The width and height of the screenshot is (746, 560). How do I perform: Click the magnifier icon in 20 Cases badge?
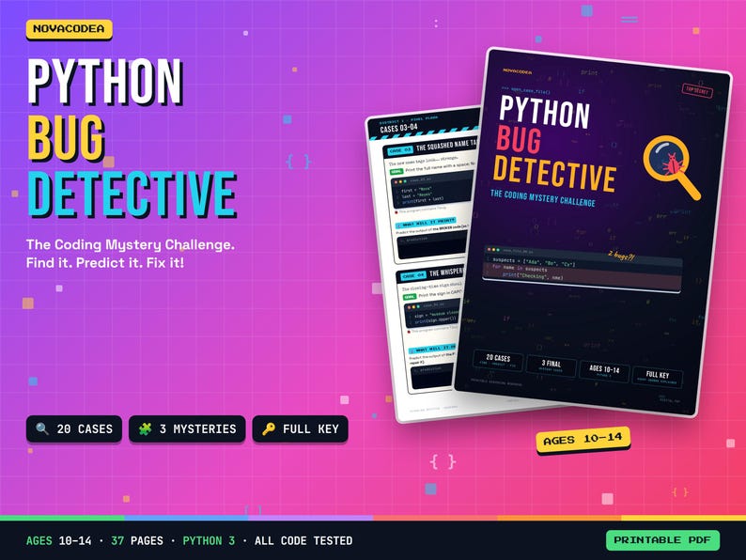(42, 428)
